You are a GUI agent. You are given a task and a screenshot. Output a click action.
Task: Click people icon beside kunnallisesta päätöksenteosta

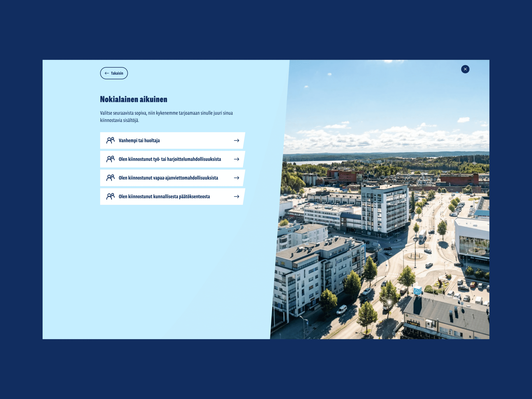pos(110,197)
